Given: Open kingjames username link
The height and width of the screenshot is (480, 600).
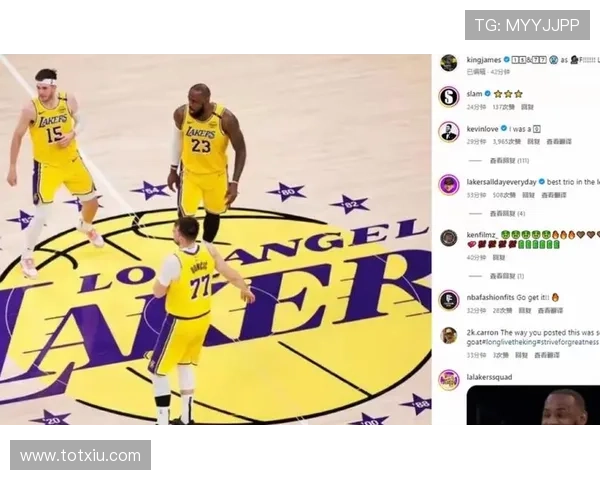Looking at the screenshot, I should 482,59.
